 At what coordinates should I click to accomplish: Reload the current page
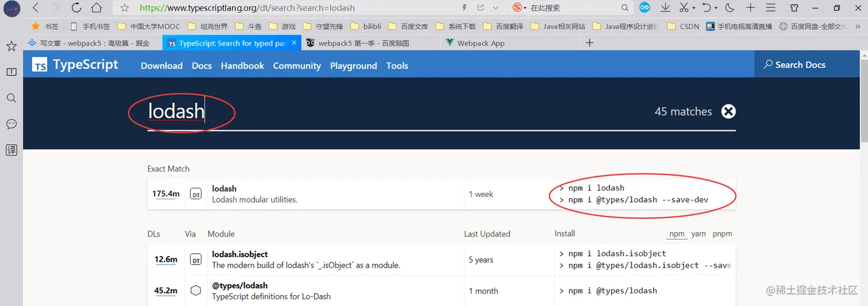pyautogui.click(x=76, y=7)
